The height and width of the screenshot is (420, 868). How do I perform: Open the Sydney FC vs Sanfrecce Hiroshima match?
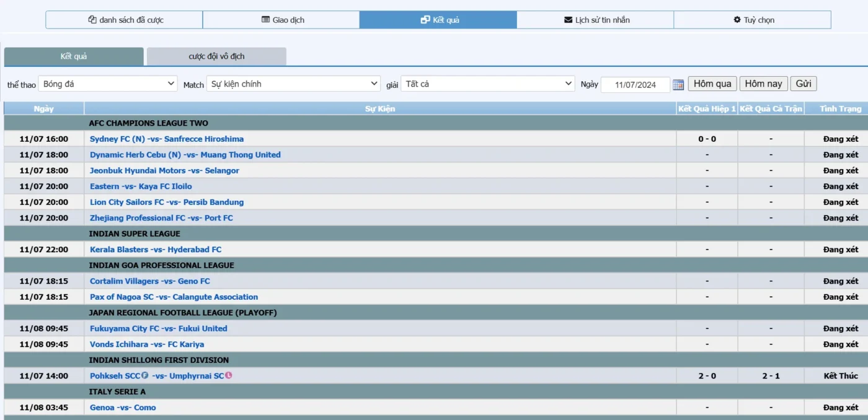pyautogui.click(x=167, y=139)
